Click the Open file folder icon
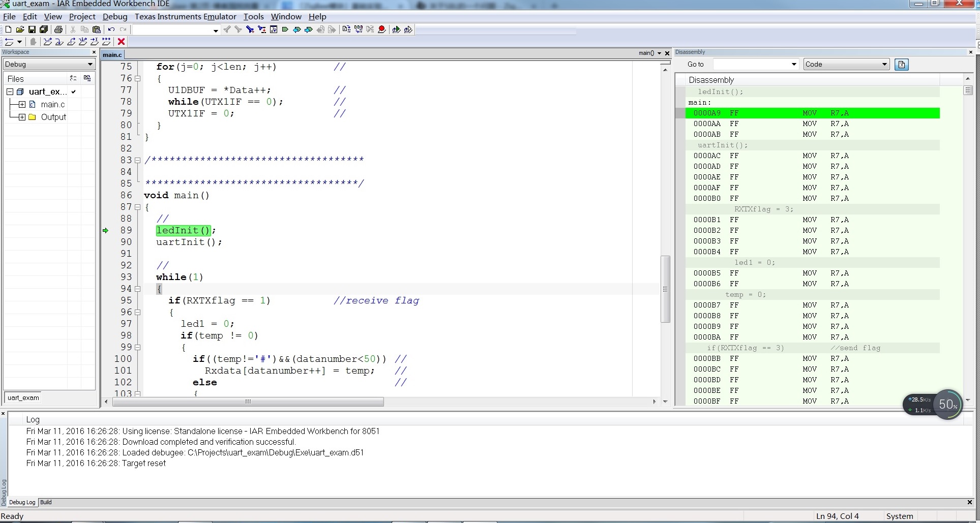The height and width of the screenshot is (523, 980). (20, 29)
